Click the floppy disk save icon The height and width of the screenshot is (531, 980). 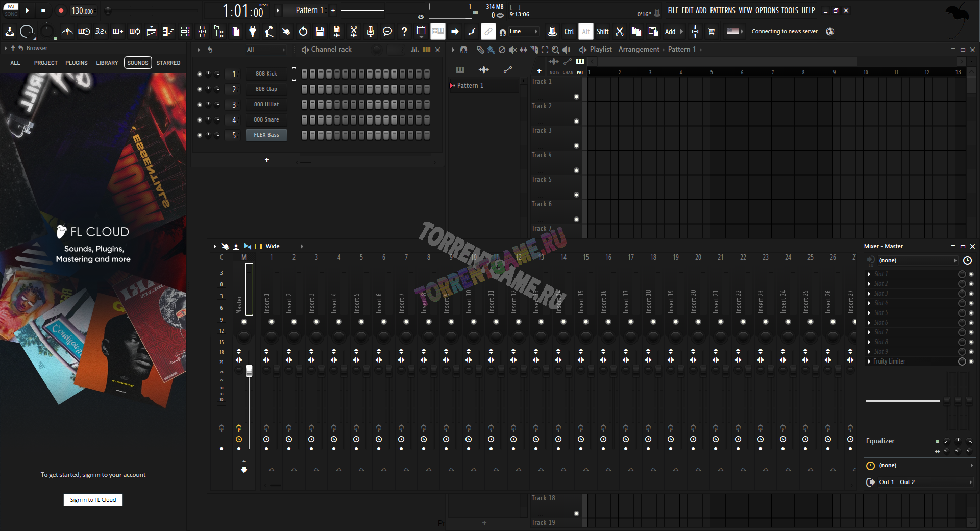click(x=320, y=32)
